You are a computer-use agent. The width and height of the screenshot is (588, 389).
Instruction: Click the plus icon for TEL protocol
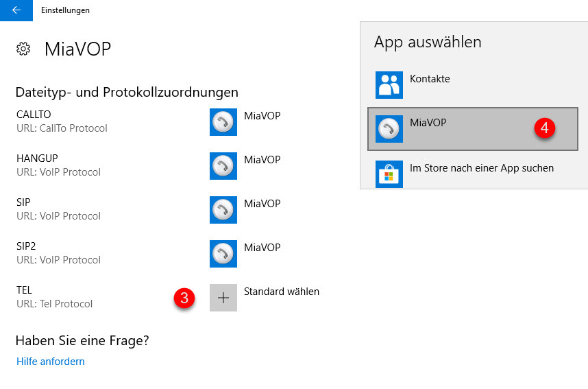point(223,298)
